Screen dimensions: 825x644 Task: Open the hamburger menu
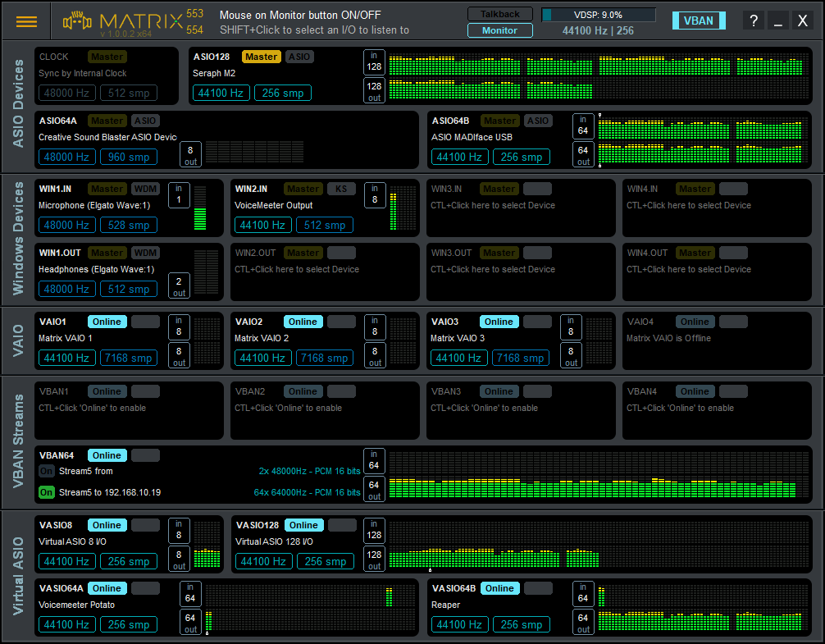coord(28,21)
